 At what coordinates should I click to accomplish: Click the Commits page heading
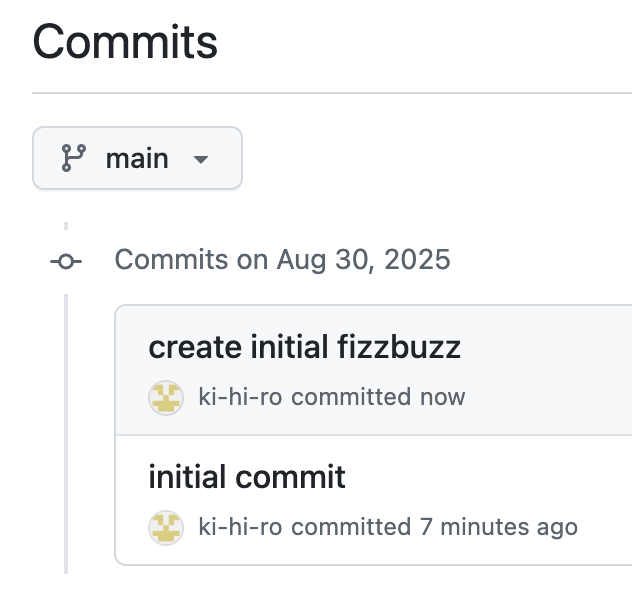coord(125,42)
